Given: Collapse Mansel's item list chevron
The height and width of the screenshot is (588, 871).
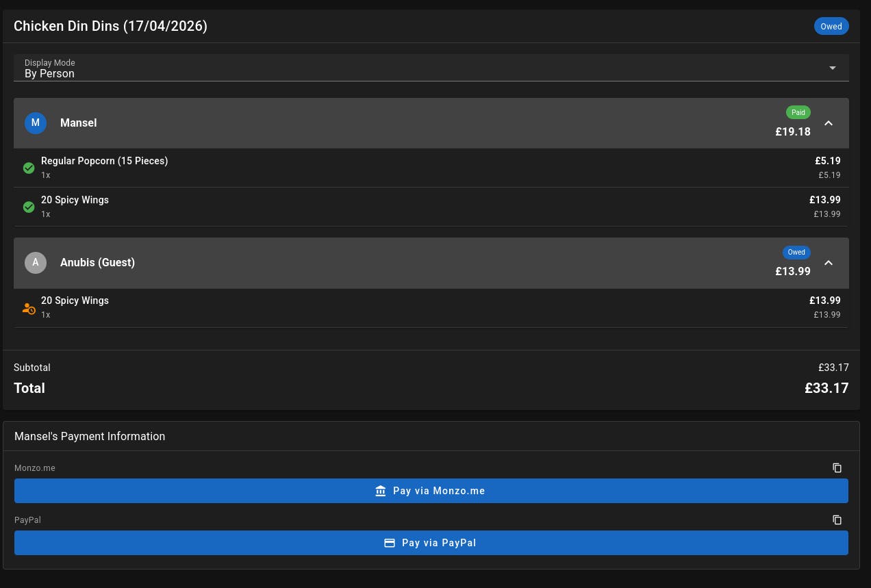Looking at the screenshot, I should click(829, 123).
